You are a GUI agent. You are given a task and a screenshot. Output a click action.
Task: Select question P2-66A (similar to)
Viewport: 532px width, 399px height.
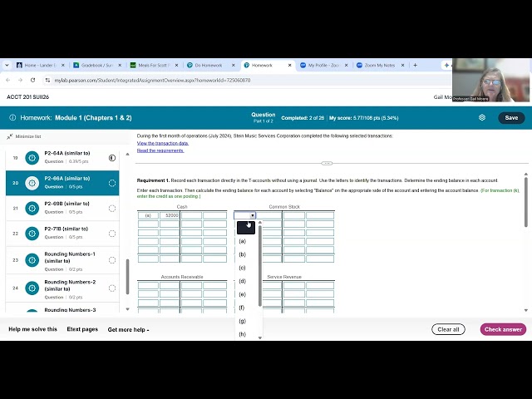click(x=62, y=183)
